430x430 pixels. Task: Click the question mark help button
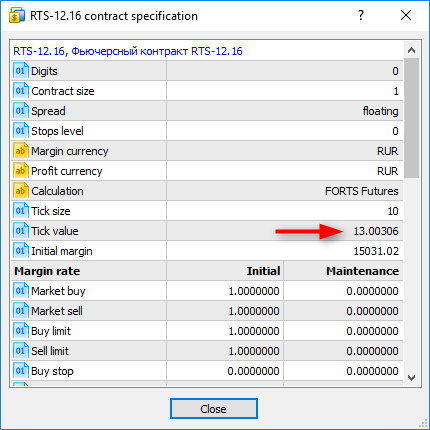[361, 15]
